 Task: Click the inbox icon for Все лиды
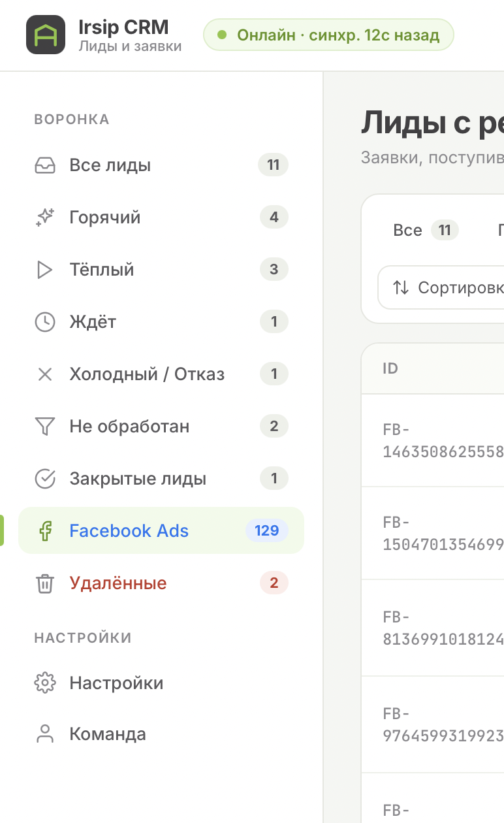(x=44, y=165)
